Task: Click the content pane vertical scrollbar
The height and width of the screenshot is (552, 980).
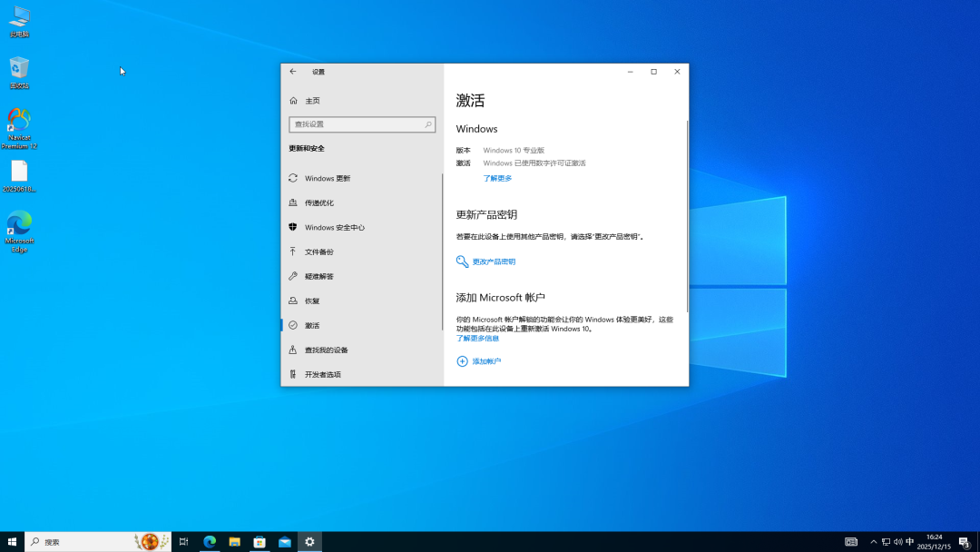Action: tap(687, 216)
